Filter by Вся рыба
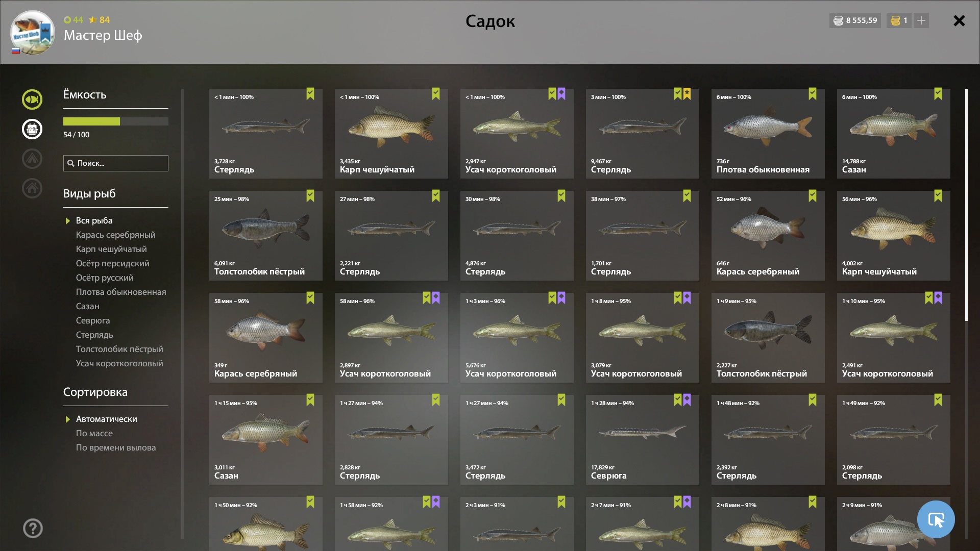Screen dimensions: 980x551 click(x=94, y=220)
